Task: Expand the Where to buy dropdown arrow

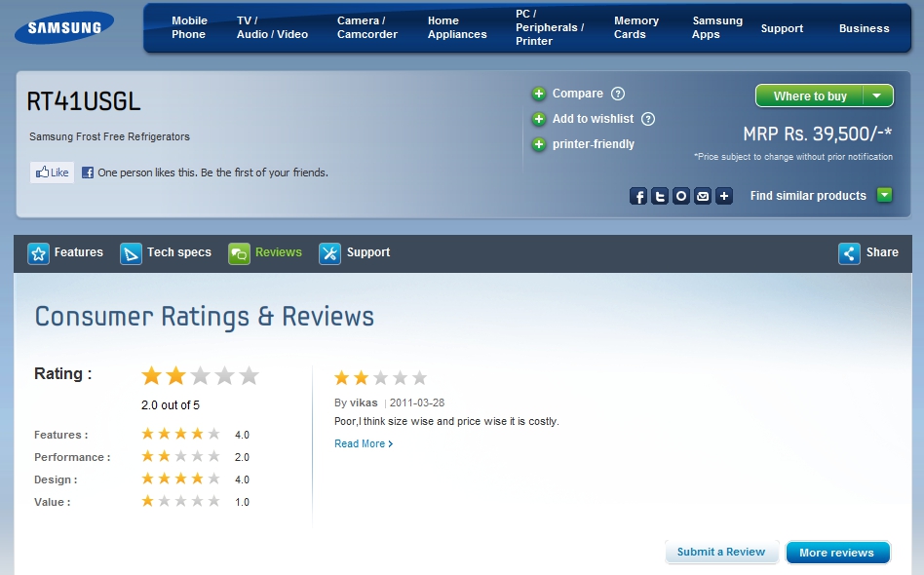Action: (x=877, y=96)
